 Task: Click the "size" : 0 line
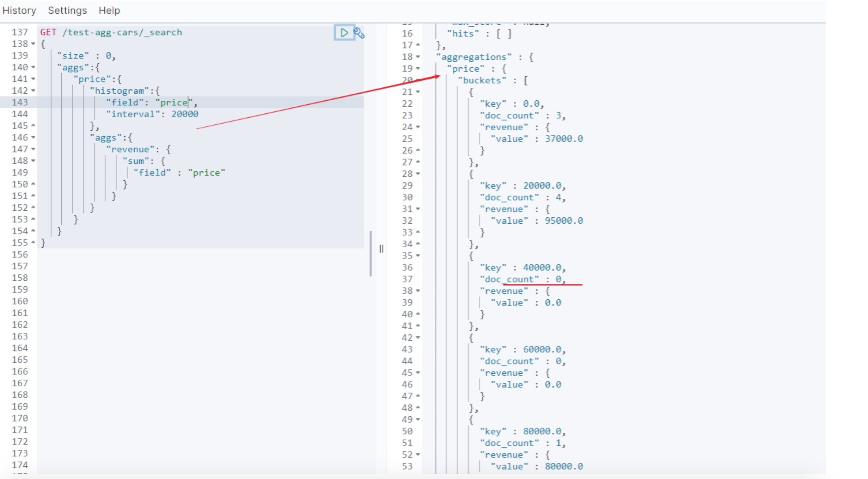tap(86, 56)
